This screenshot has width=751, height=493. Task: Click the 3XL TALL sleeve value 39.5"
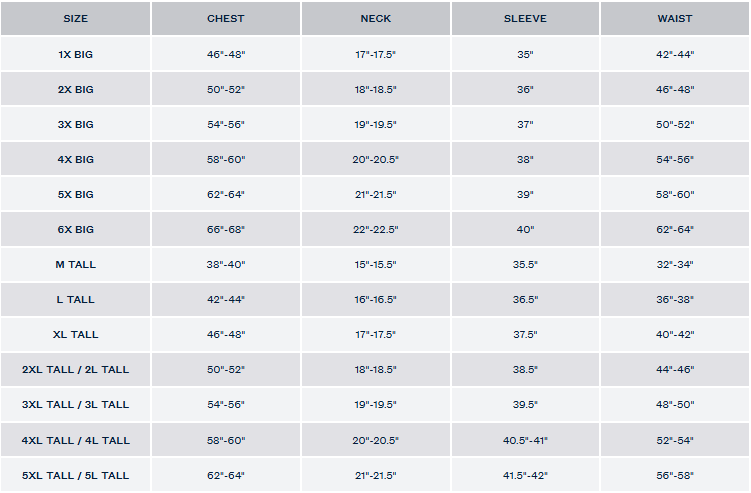click(525, 405)
